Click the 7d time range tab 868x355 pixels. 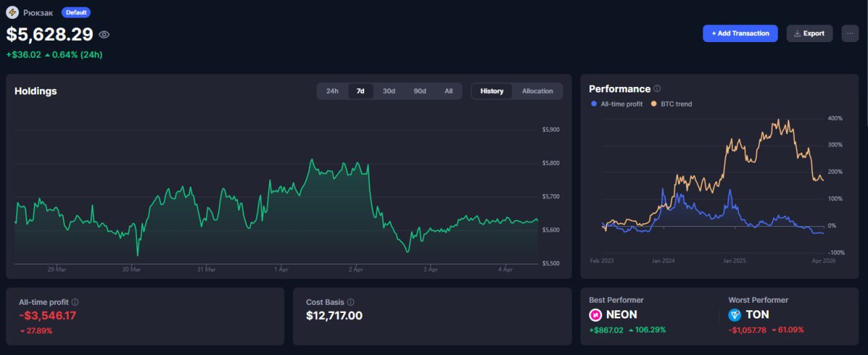361,91
